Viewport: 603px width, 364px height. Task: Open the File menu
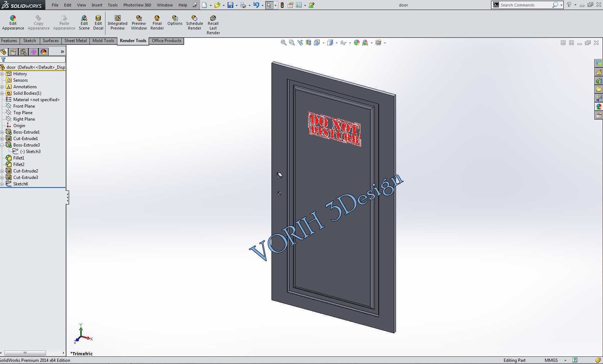(x=55, y=5)
